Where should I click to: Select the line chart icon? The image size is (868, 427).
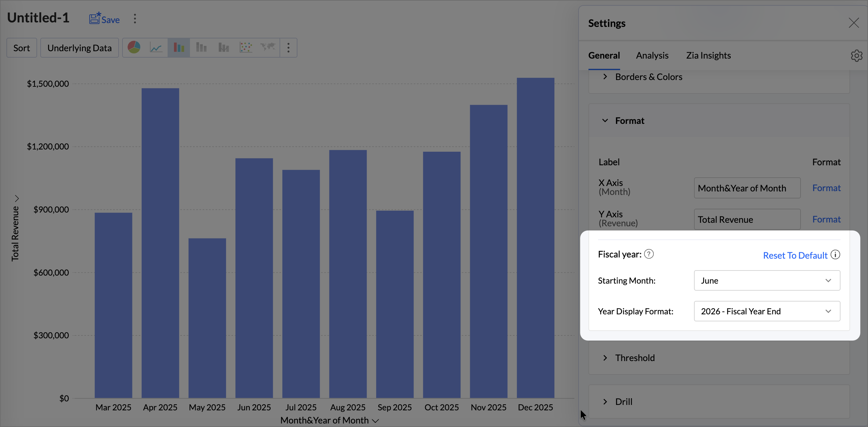pyautogui.click(x=156, y=48)
